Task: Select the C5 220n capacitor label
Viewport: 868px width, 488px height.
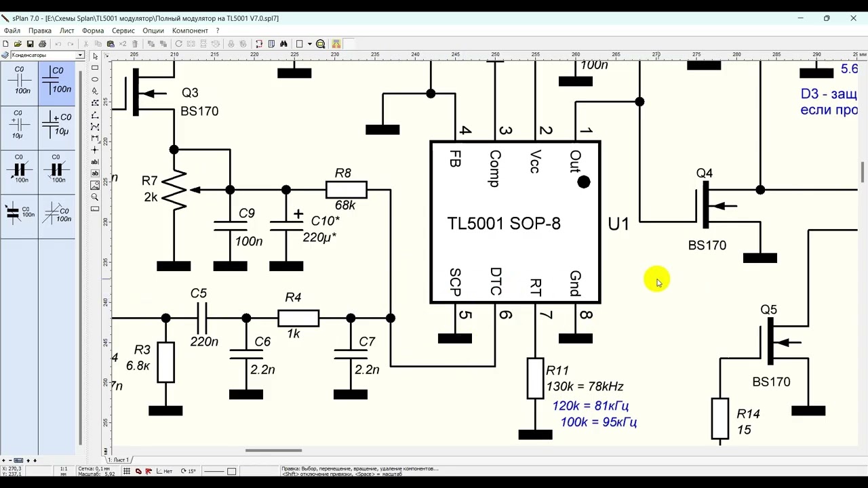Action: pyautogui.click(x=203, y=317)
